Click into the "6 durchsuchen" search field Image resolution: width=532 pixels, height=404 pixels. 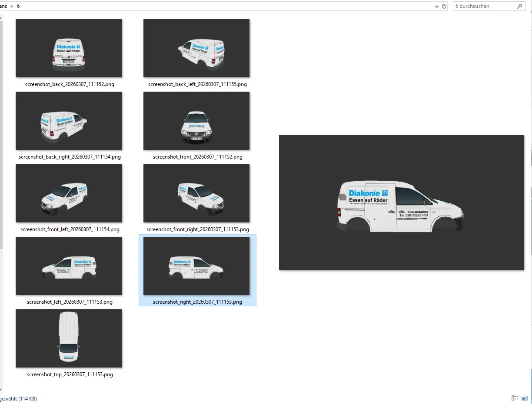tap(482, 7)
